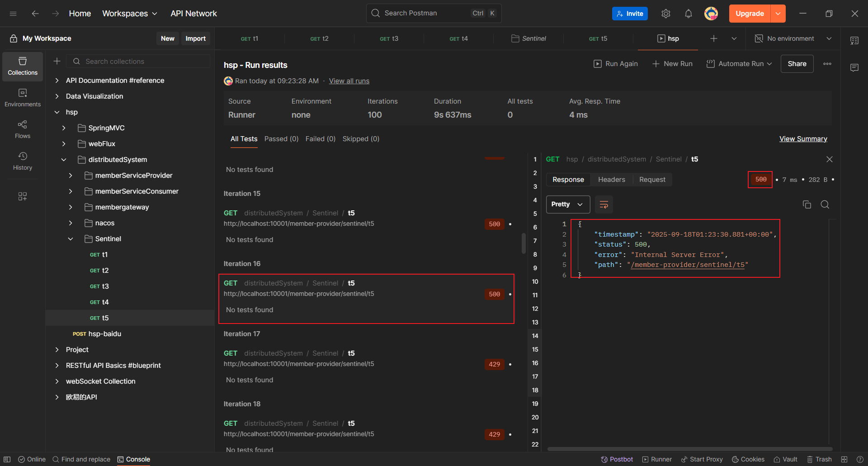868x466 pixels.
Task: Open the Flows sidebar panel
Action: (x=23, y=129)
